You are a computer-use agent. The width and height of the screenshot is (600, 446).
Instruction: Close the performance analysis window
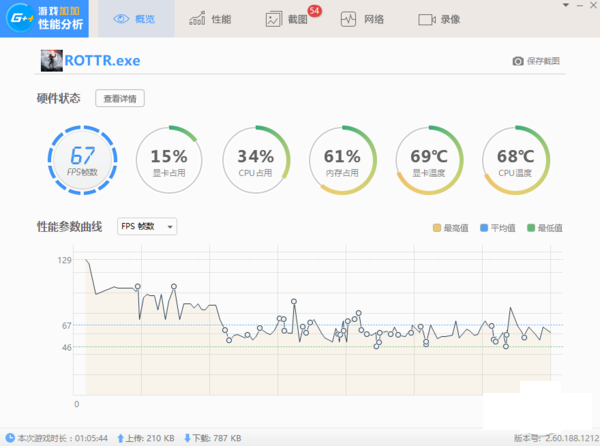click(x=593, y=5)
